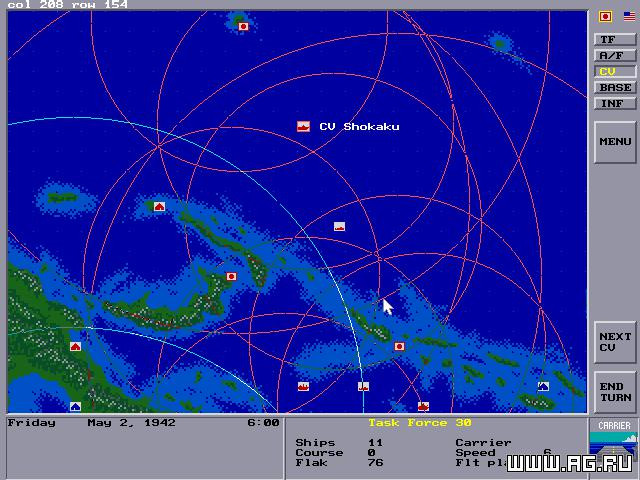
Task: Click the Course value '0'
Action: (371, 453)
